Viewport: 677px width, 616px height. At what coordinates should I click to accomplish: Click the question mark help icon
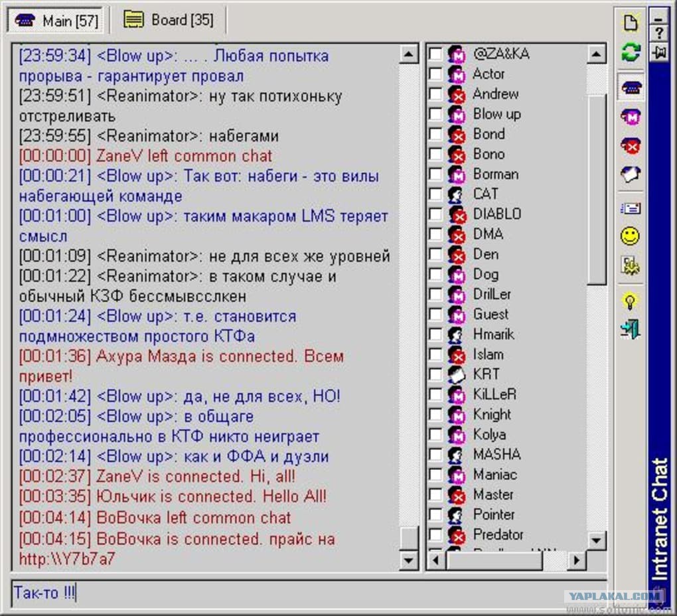pyautogui.click(x=659, y=34)
